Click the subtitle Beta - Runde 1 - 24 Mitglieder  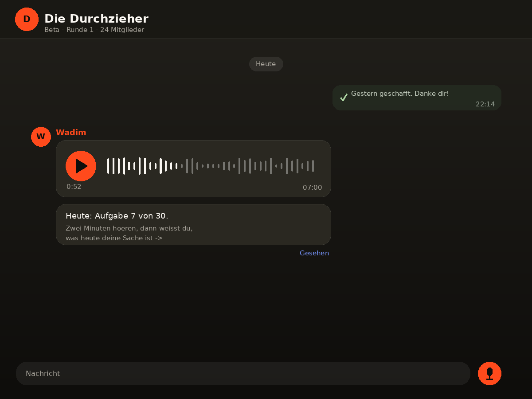pos(94,30)
